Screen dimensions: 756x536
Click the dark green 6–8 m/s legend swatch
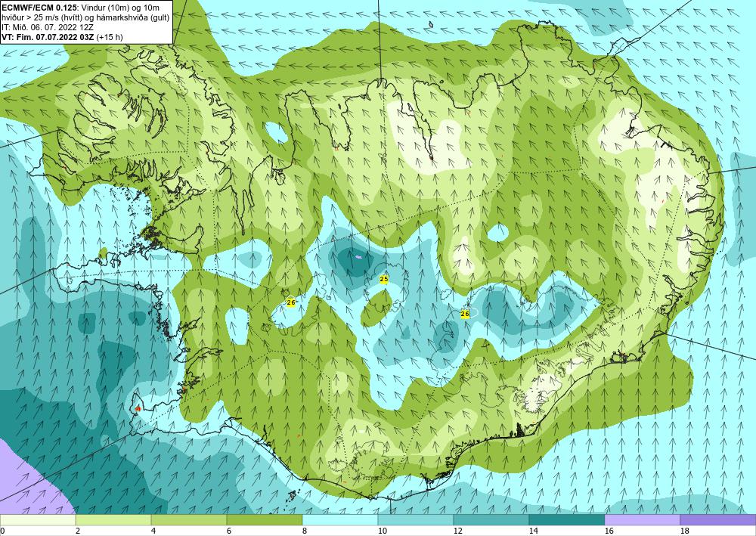264,520
